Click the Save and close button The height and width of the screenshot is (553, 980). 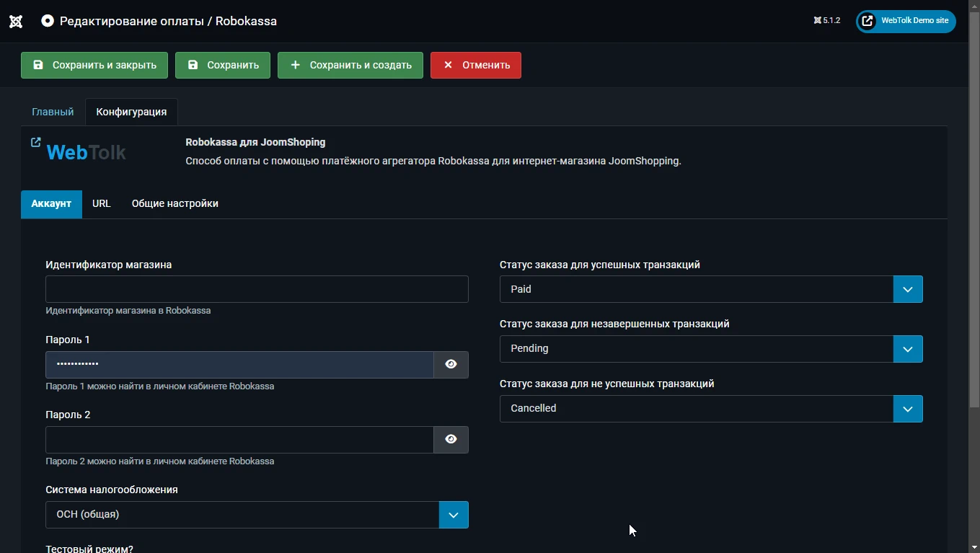point(94,65)
